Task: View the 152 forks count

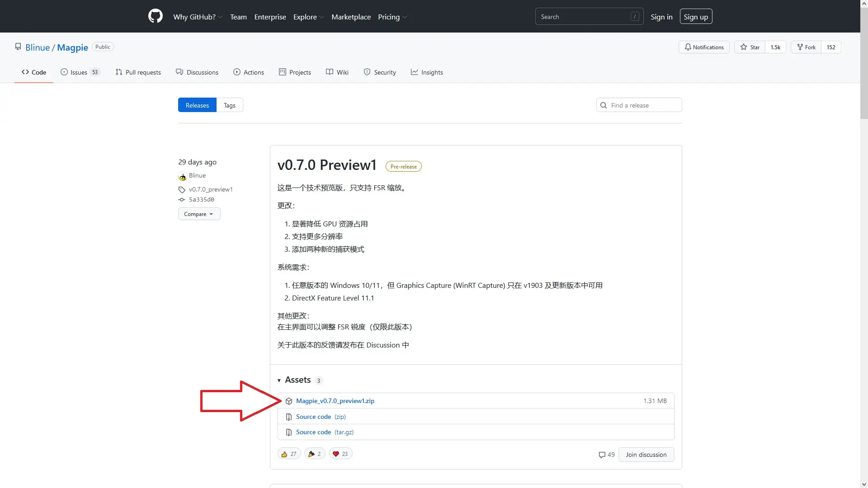Action: click(831, 47)
